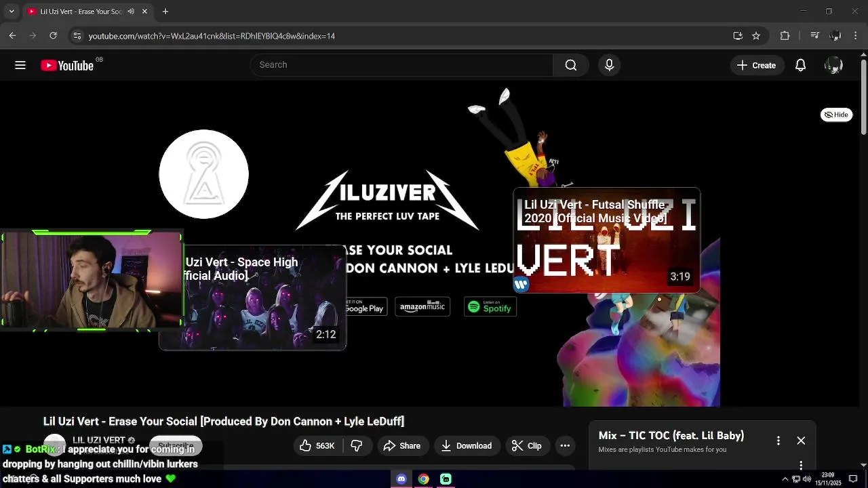Image resolution: width=868 pixels, height=488 pixels.
Task: Open Windows notification center icon
Action: 853,479
